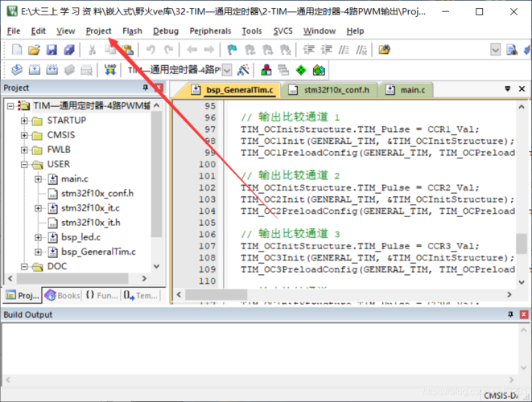Open the Debug menu
The image size is (532, 402).
(166, 31)
